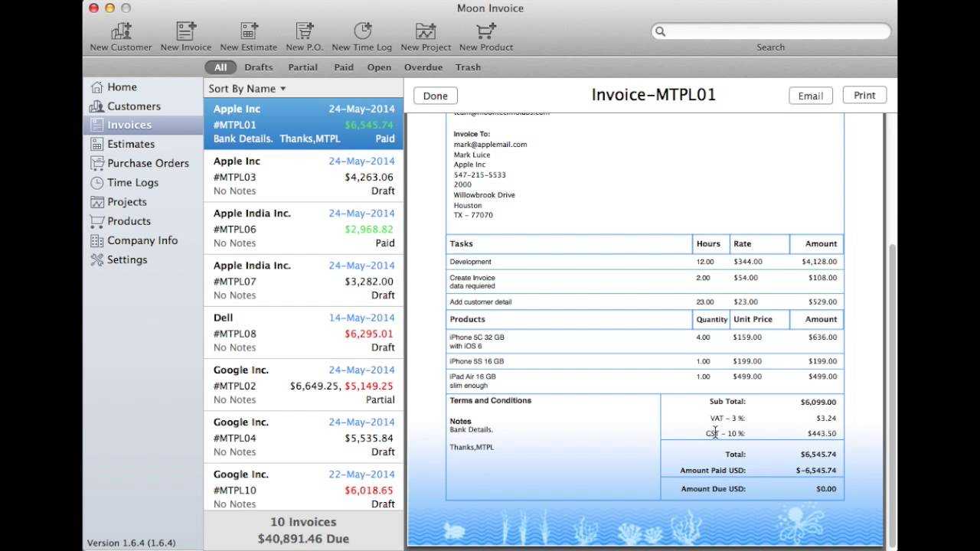
Task: Filter invoices by Drafts tab
Action: coord(259,67)
